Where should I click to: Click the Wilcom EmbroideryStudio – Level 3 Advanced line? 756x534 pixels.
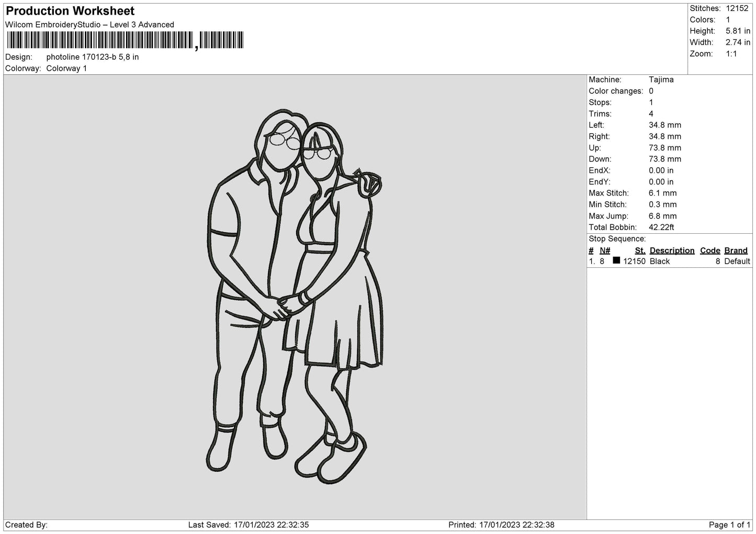click(89, 25)
